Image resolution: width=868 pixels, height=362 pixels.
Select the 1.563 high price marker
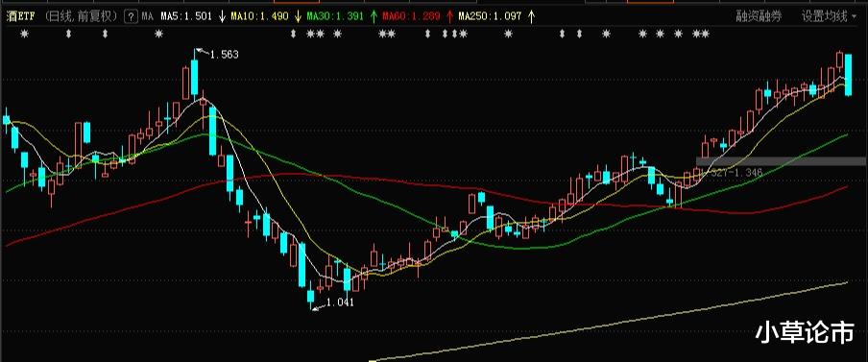click(x=225, y=54)
